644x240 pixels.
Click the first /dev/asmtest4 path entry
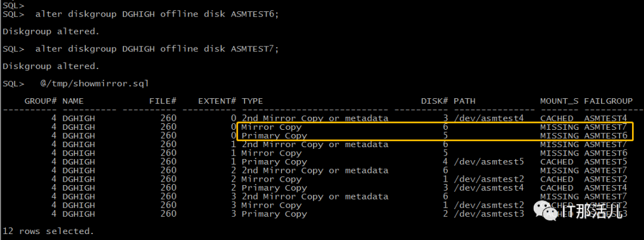tap(489, 119)
